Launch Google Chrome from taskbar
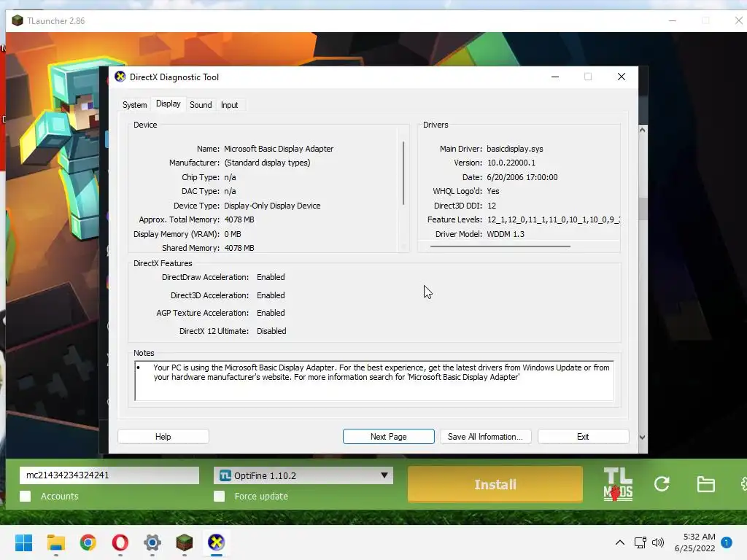Viewport: 747px width, 560px height. pos(88,542)
